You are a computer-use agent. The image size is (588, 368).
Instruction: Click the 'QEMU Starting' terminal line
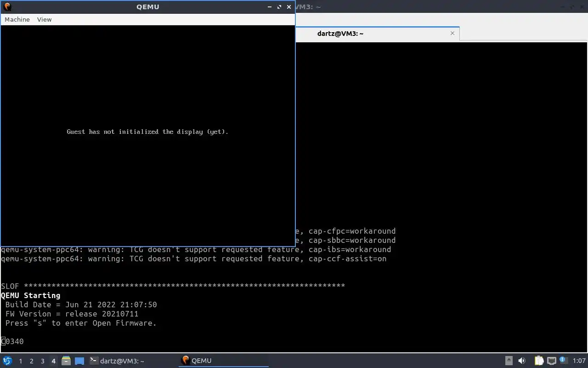pos(30,295)
